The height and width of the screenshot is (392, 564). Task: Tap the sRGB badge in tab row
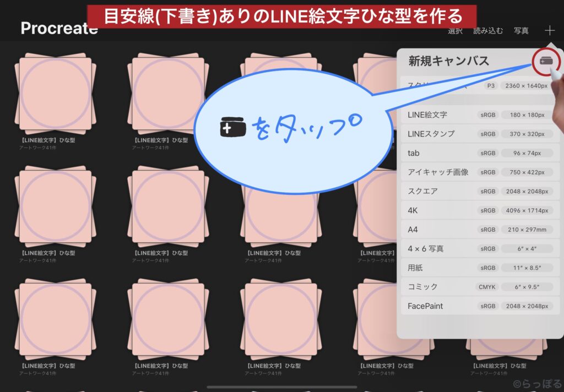[488, 153]
